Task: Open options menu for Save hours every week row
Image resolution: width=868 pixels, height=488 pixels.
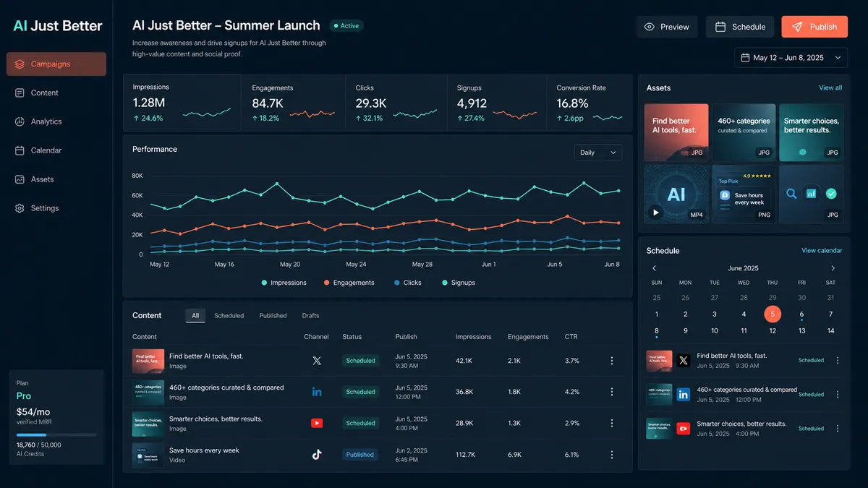Action: [x=612, y=455]
